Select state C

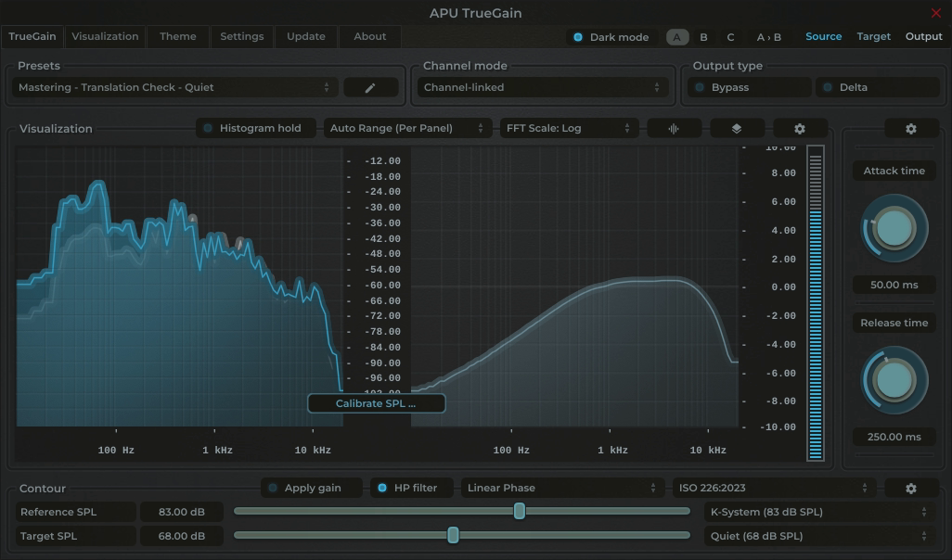click(x=730, y=37)
